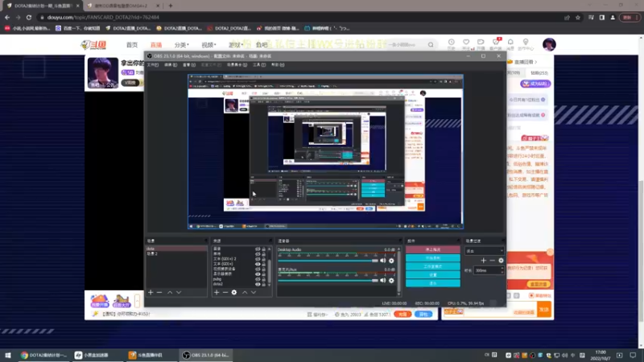Pop out the Sources dock panel

[x=270, y=241]
